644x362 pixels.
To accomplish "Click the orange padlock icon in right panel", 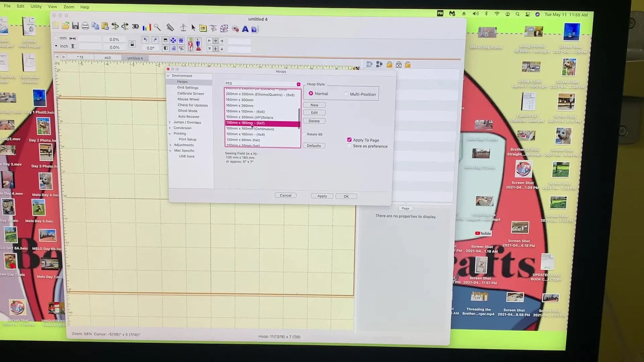I will pos(389,64).
